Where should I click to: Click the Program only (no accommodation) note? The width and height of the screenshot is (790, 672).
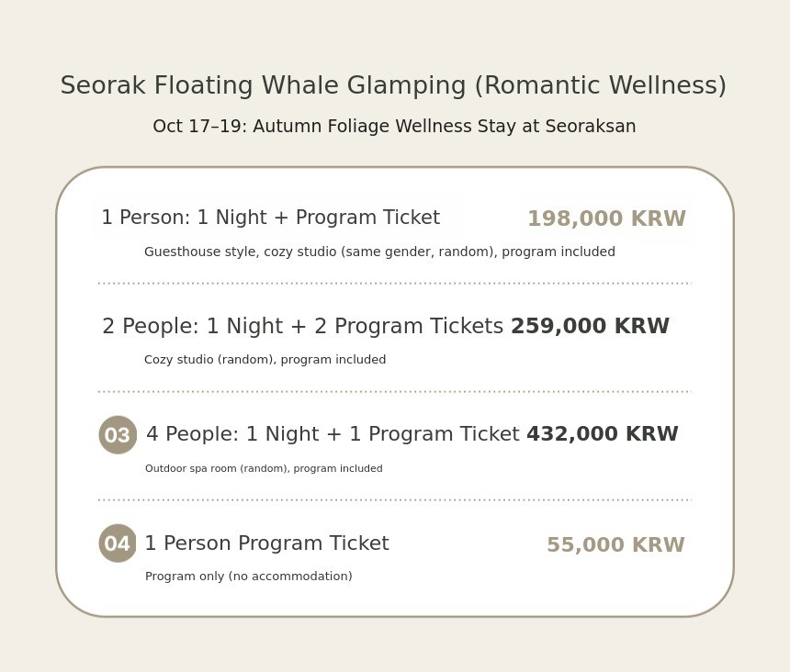click(x=249, y=577)
